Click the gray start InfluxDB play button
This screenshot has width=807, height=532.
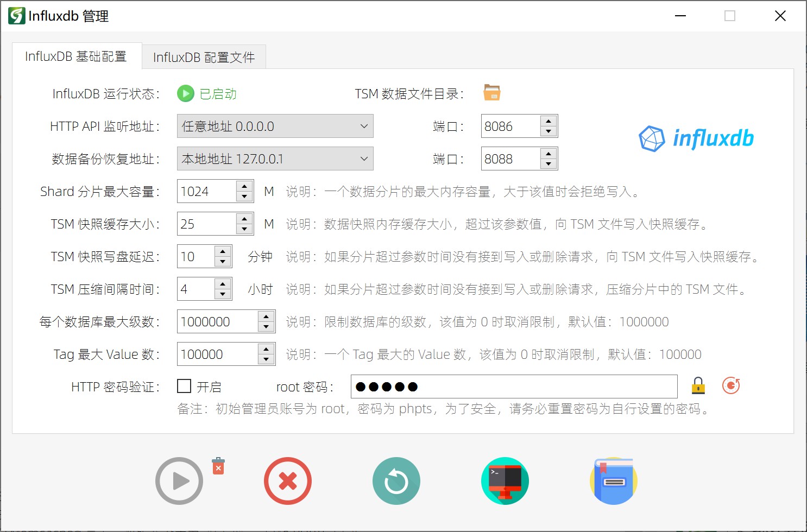179,481
